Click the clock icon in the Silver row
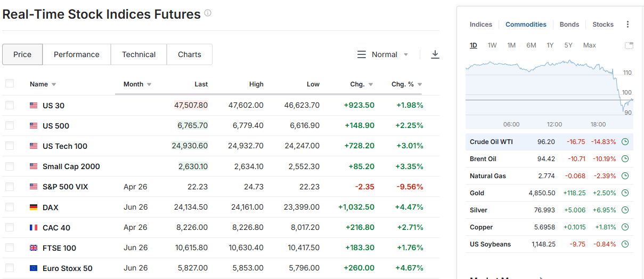This screenshot has width=644, height=279. tap(625, 210)
